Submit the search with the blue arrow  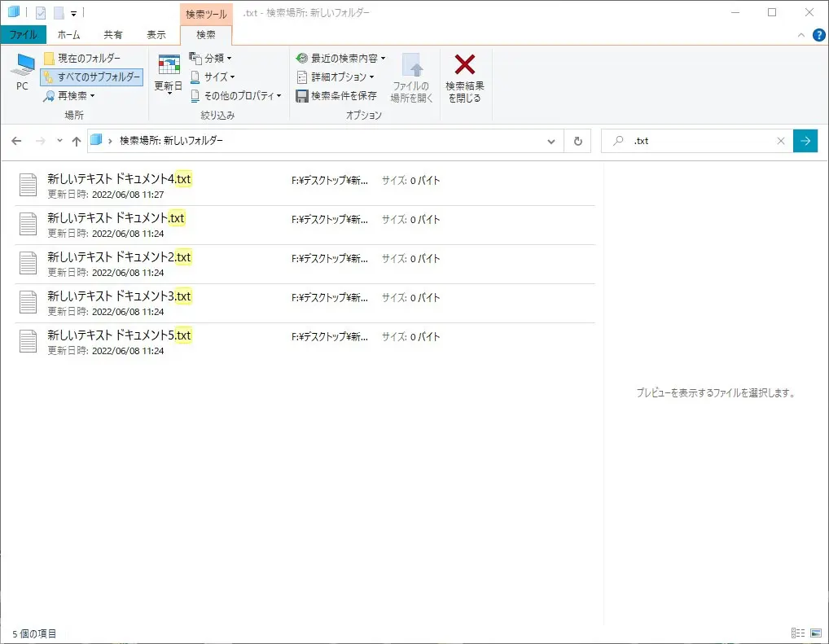pos(805,140)
